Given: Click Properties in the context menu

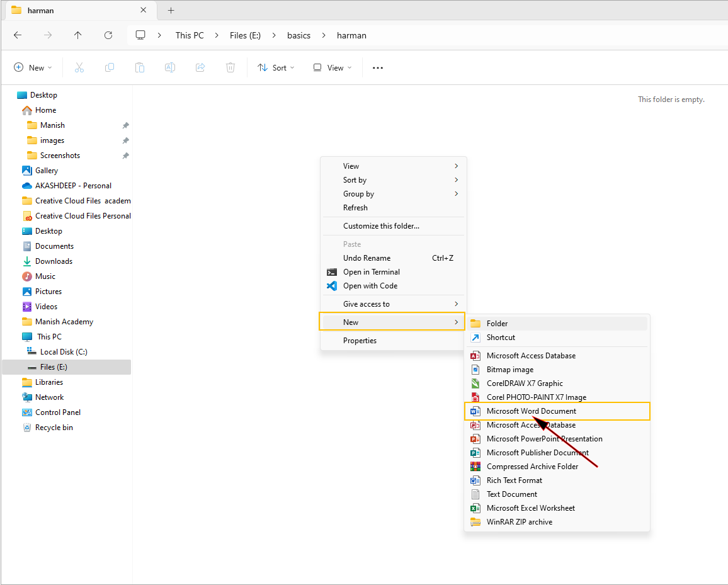Looking at the screenshot, I should pyautogui.click(x=360, y=341).
